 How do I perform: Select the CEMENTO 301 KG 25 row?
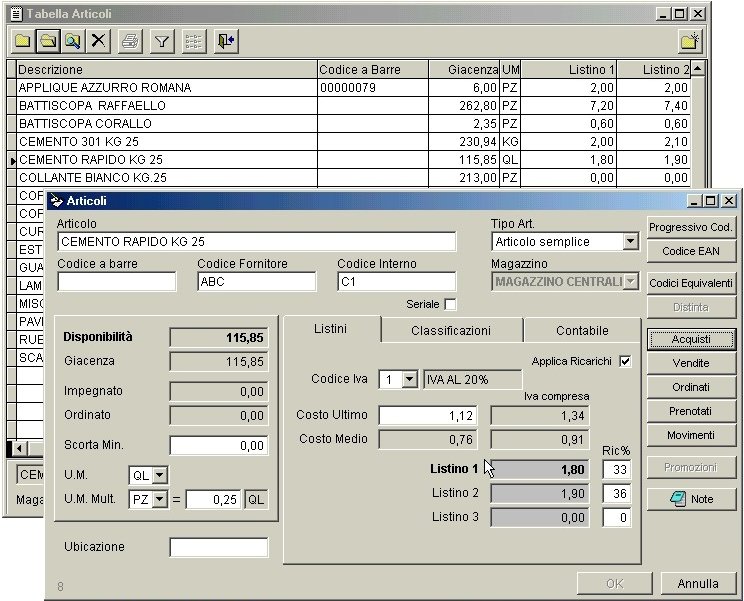tap(353, 141)
